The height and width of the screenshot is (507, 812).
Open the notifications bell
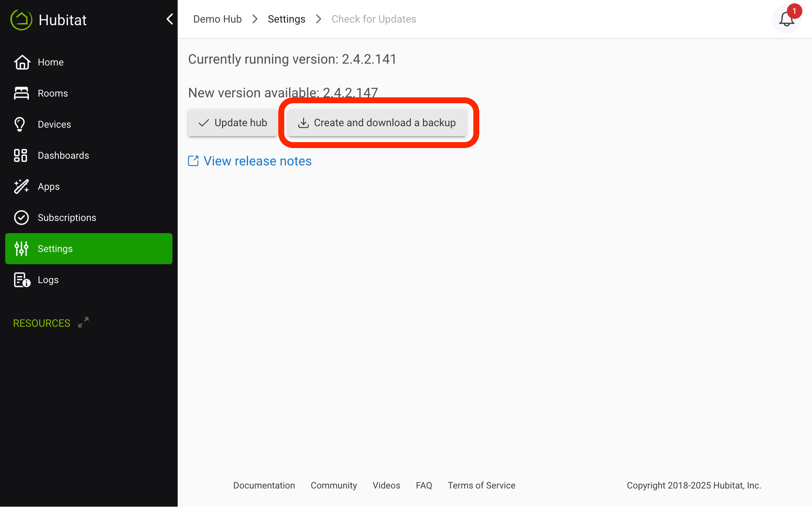click(x=786, y=19)
